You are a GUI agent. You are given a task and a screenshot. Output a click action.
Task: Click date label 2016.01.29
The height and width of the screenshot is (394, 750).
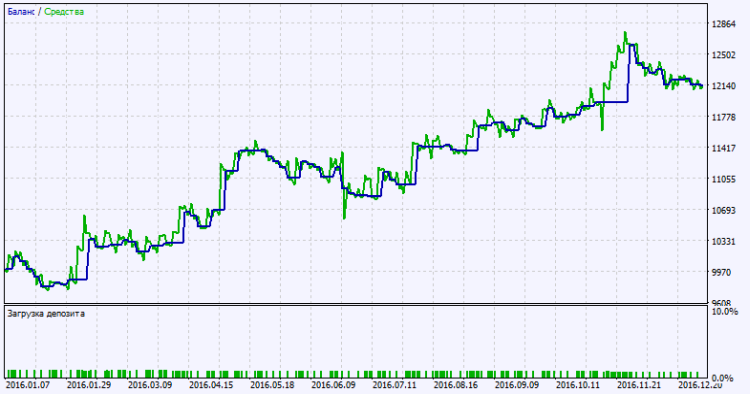[89, 385]
